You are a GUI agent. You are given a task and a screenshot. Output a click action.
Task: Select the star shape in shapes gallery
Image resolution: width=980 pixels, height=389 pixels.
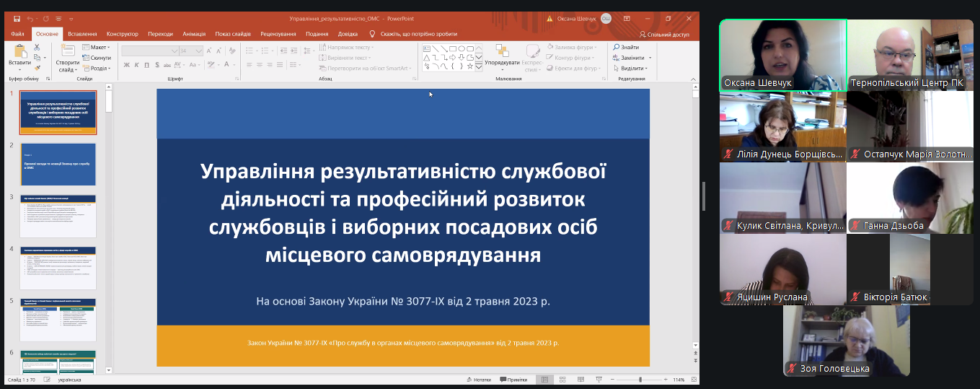pyautogui.click(x=470, y=66)
